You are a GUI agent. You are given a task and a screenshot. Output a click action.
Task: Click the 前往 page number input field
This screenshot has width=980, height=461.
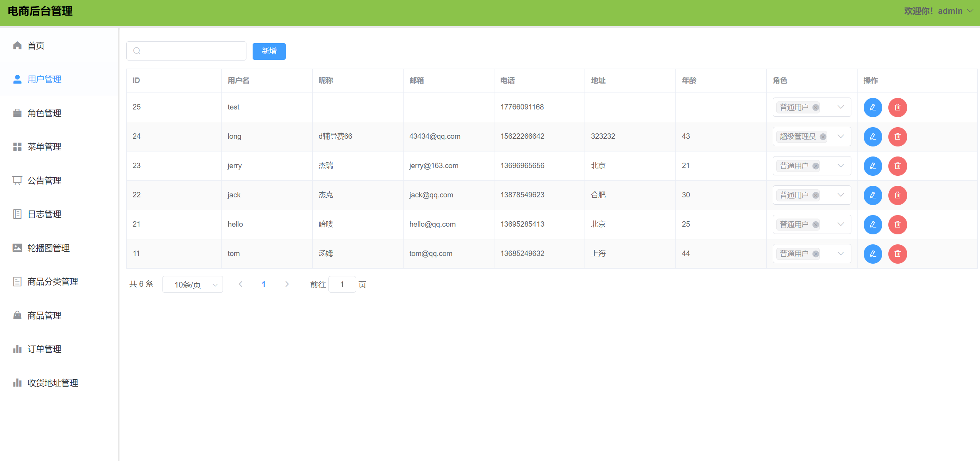pyautogui.click(x=342, y=284)
